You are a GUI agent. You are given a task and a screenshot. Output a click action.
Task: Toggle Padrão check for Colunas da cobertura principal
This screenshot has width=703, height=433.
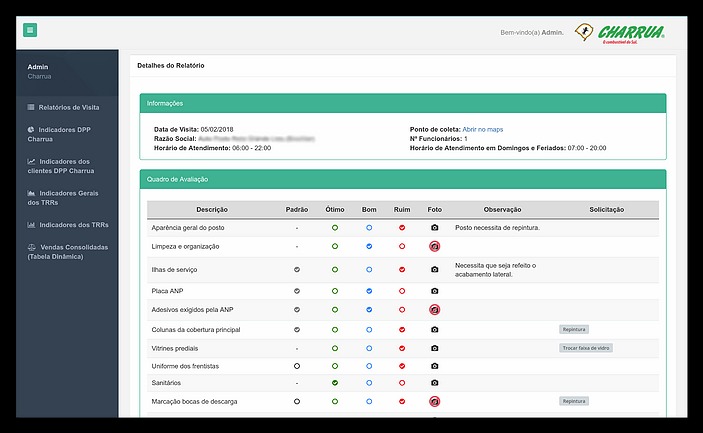297,329
